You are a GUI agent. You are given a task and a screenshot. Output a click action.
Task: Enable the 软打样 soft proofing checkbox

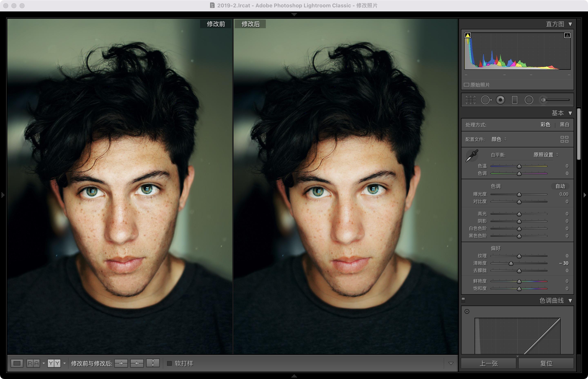pyautogui.click(x=169, y=363)
